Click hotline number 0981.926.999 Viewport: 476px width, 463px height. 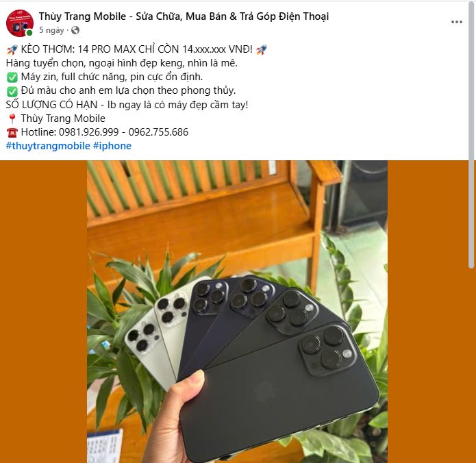[x=88, y=132]
